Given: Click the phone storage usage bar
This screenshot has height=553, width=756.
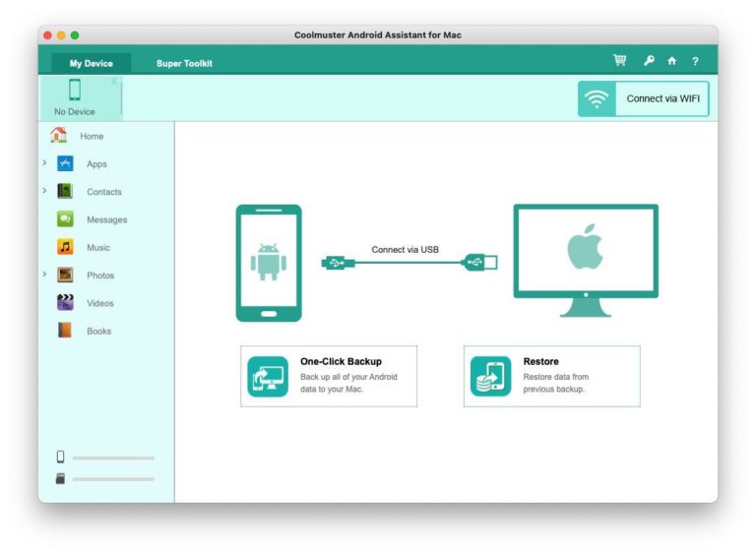Looking at the screenshot, I should 113,458.
